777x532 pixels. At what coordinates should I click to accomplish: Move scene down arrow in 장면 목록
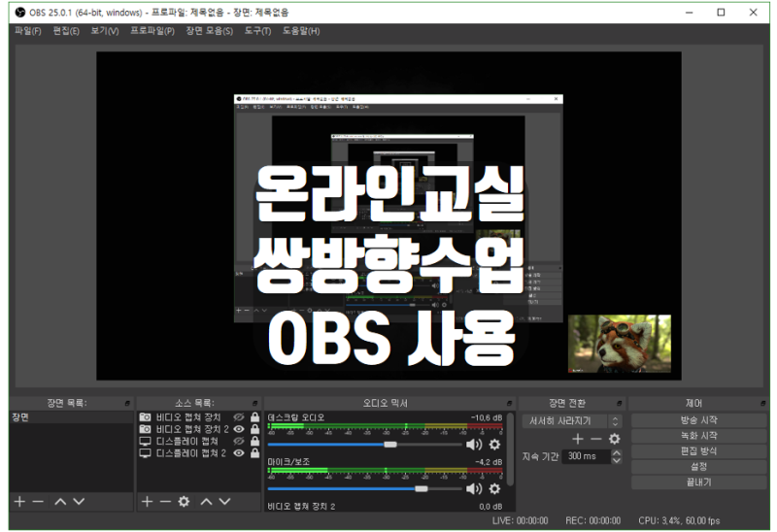(x=79, y=502)
